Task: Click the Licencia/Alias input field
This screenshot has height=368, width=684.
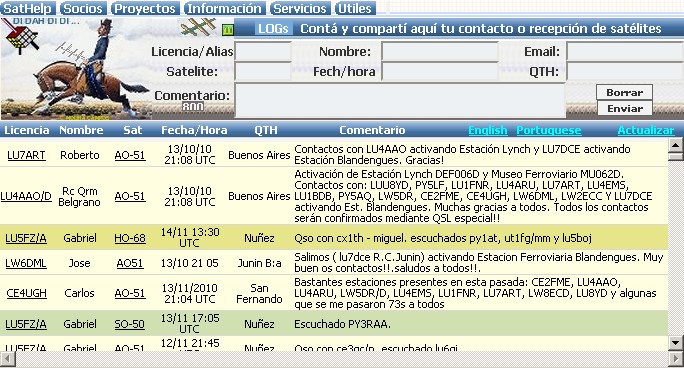Action: click(263, 51)
